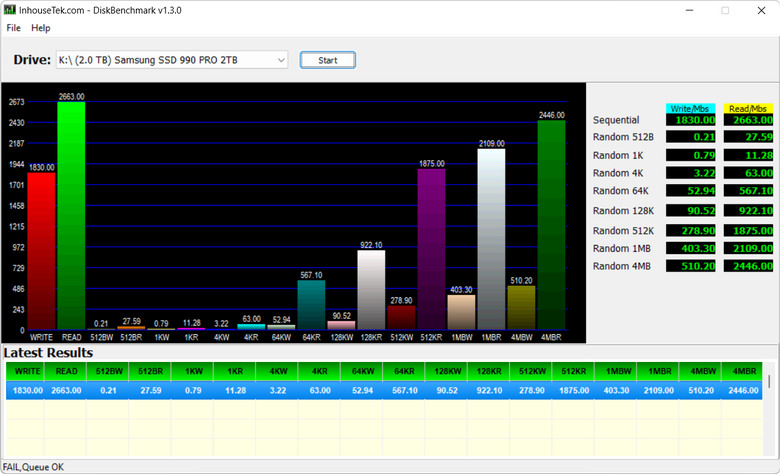Click the WRITE column header in results table

27,371
